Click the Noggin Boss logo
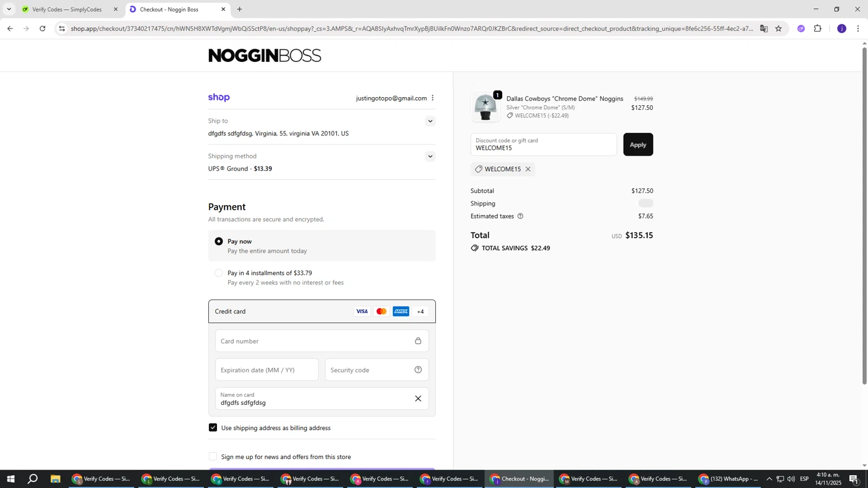This screenshot has height=488, width=868. (264, 56)
